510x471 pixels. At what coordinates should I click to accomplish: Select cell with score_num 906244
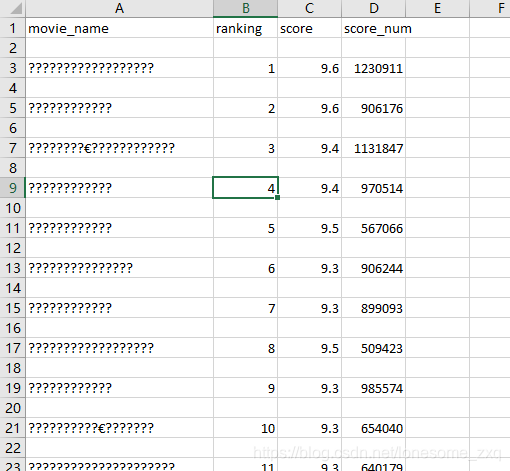[373, 268]
